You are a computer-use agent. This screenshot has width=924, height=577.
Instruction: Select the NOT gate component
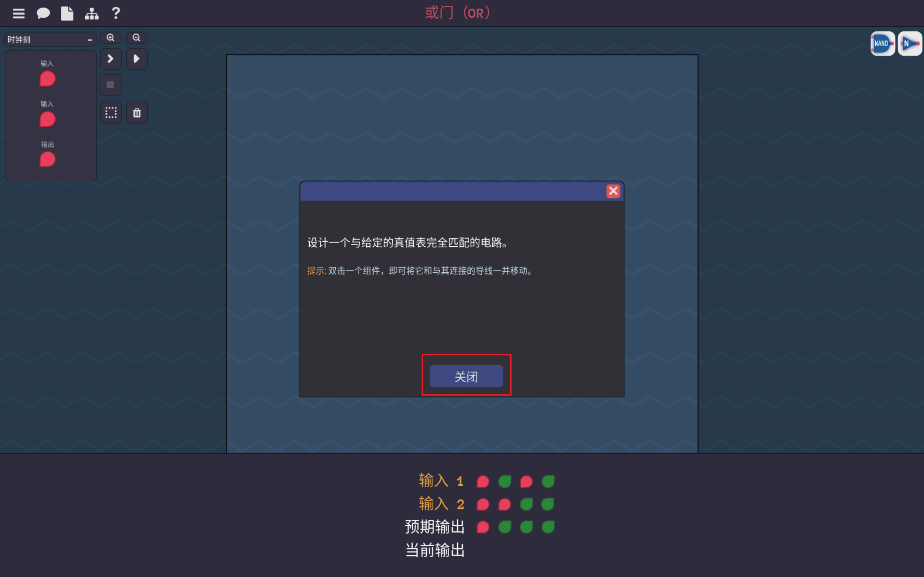click(x=910, y=44)
